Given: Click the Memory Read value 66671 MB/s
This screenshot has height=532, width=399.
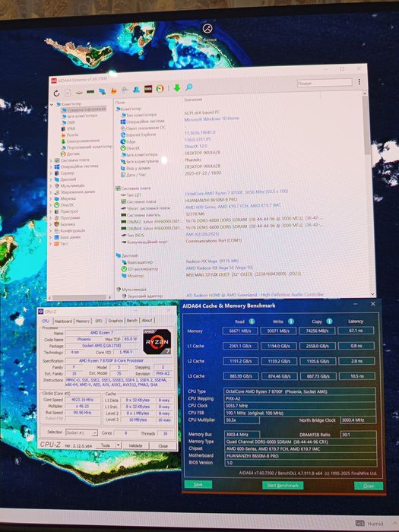Looking at the screenshot, I should click(x=240, y=331).
